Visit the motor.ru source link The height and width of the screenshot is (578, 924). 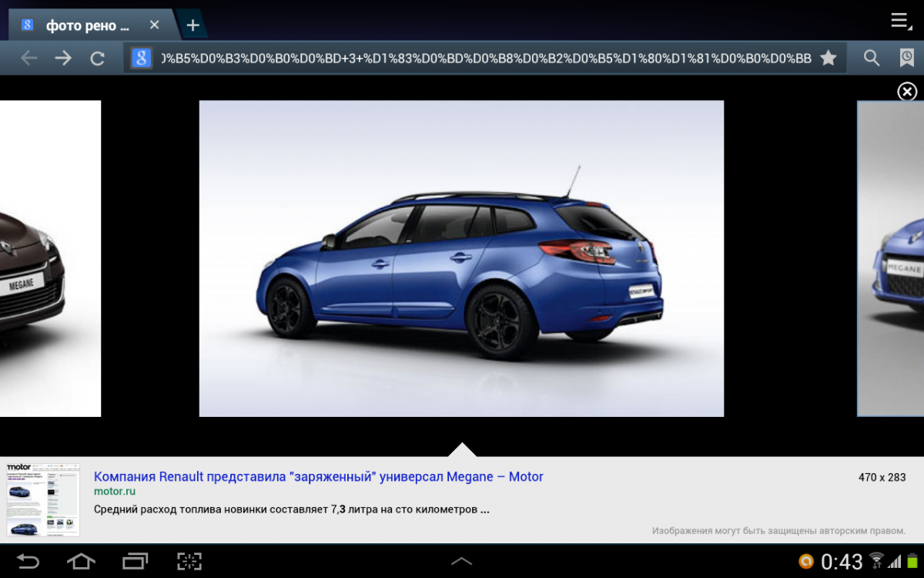[115, 492]
